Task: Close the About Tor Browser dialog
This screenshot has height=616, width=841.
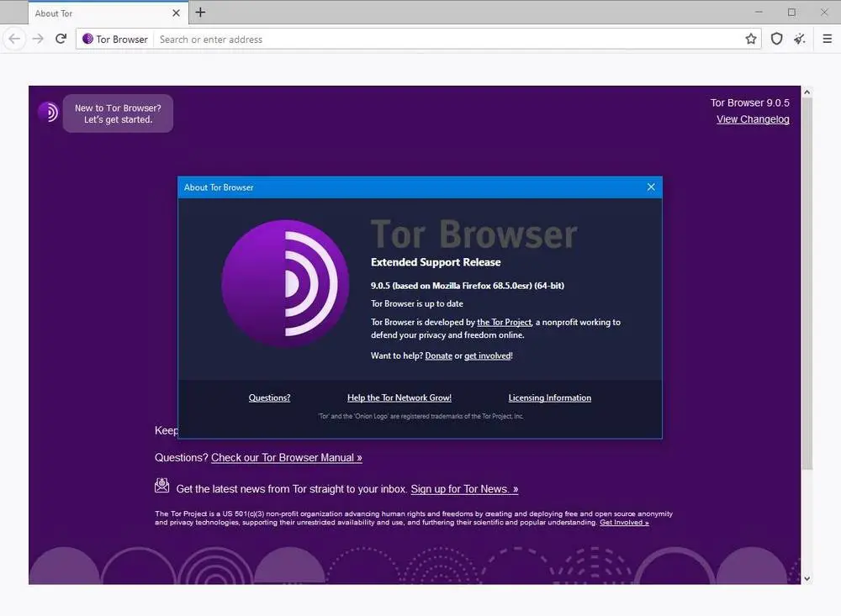Action: [651, 187]
